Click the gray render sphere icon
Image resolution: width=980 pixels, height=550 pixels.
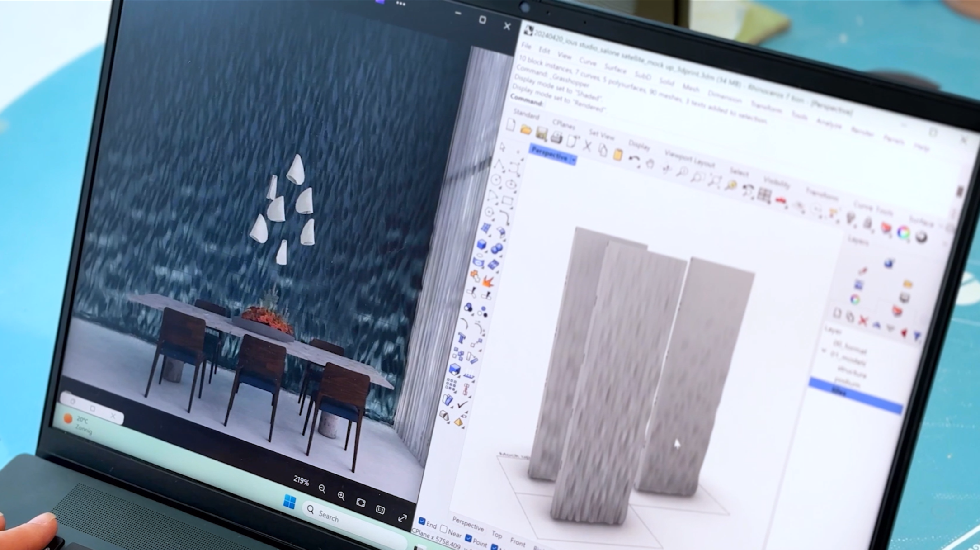(x=921, y=237)
